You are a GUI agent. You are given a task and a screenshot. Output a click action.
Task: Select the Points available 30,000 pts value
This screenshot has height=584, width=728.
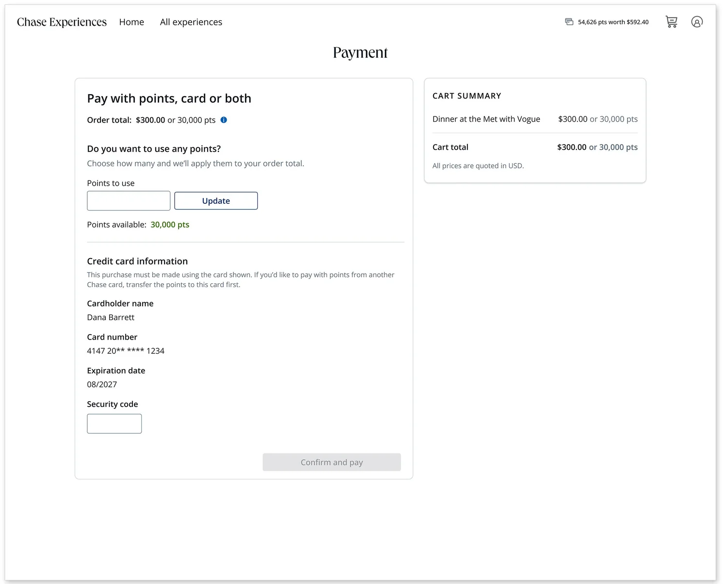(x=170, y=225)
